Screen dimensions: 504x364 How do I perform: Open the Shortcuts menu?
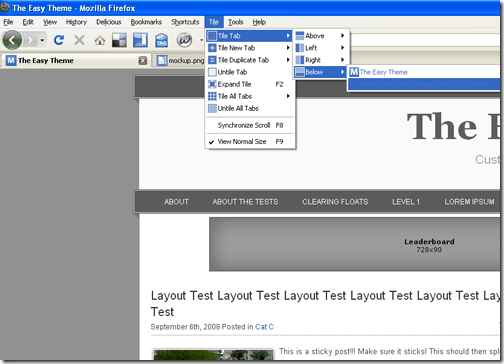pos(185,22)
